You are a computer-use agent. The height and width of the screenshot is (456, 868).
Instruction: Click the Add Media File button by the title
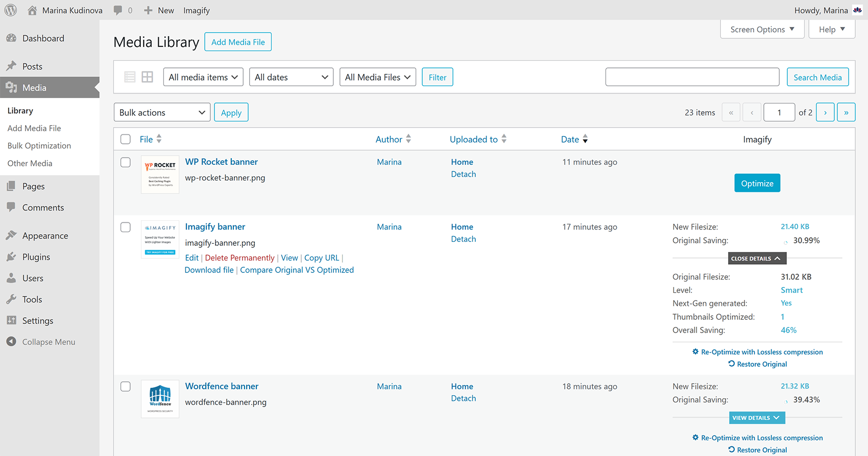point(238,42)
